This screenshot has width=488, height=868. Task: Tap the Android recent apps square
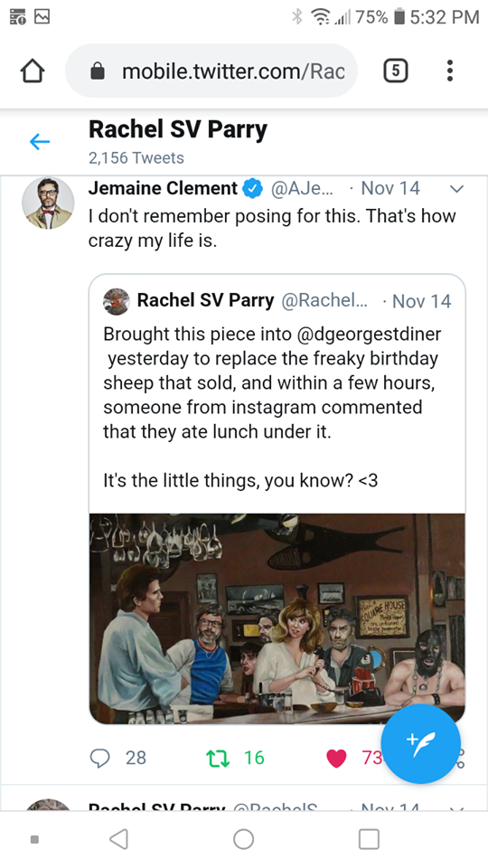pyautogui.click(x=369, y=839)
